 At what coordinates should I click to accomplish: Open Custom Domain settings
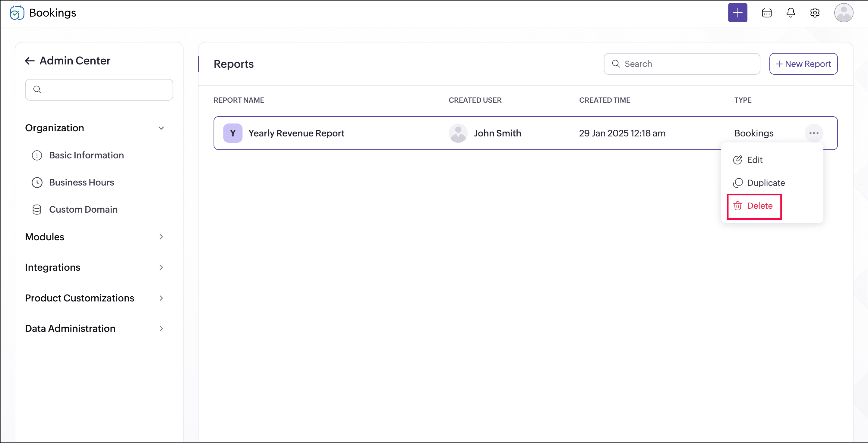(x=83, y=209)
